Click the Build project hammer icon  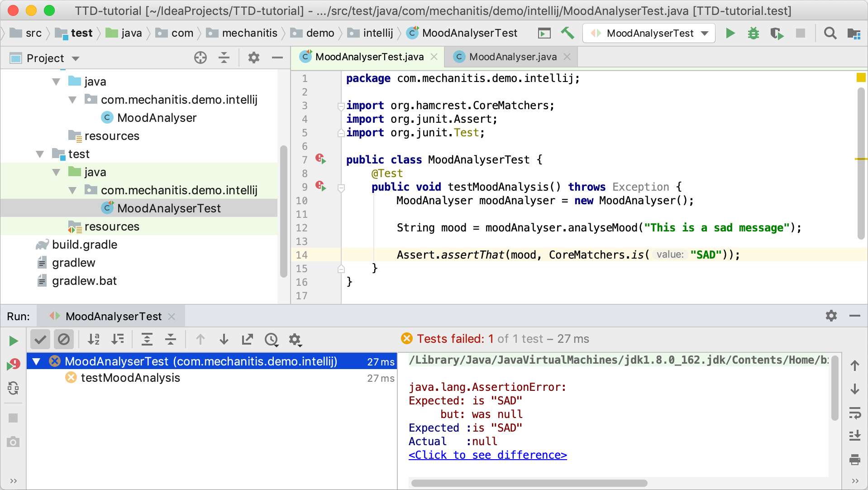[x=567, y=33]
